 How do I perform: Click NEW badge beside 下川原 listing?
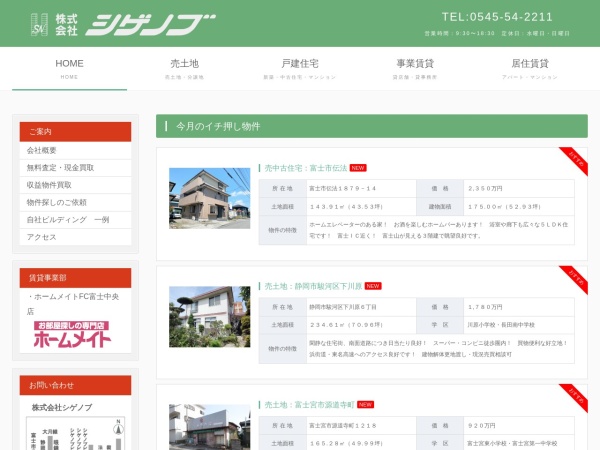pyautogui.click(x=373, y=286)
